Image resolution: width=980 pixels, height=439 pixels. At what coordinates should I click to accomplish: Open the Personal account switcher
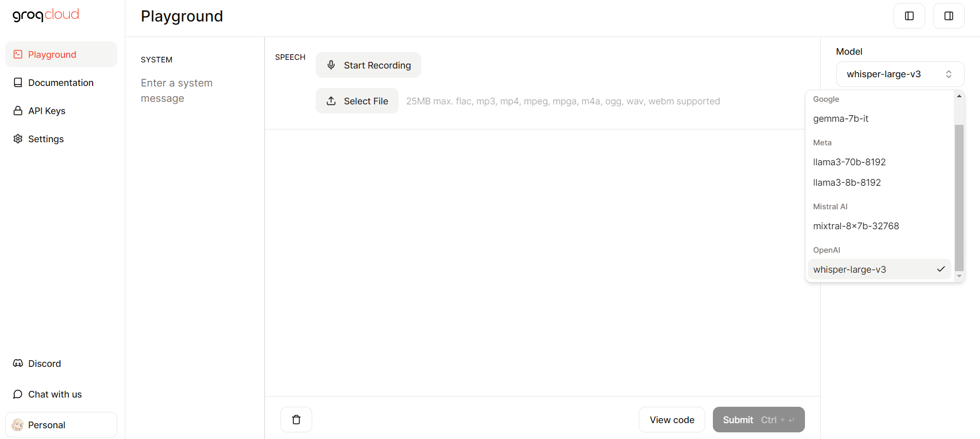click(x=61, y=425)
